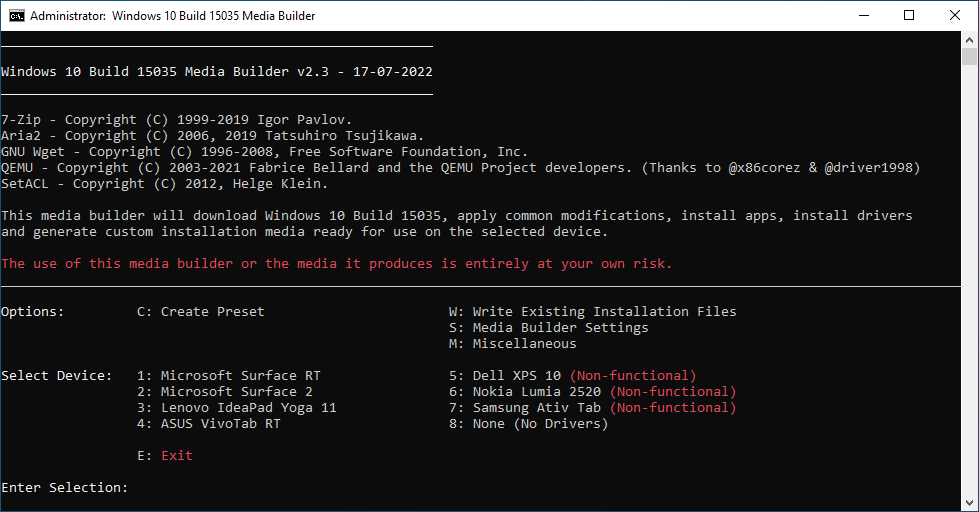
Task: Click the cmd icon in the title bar
Action: click(x=15, y=16)
